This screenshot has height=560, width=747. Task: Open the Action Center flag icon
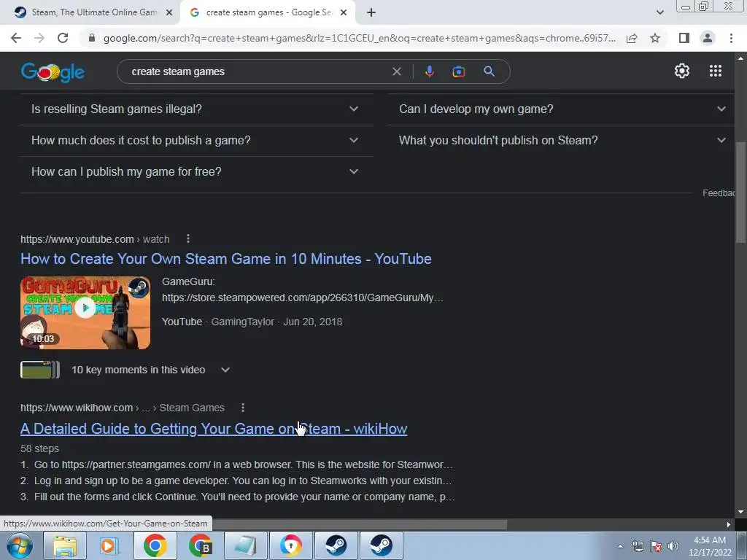[656, 546]
